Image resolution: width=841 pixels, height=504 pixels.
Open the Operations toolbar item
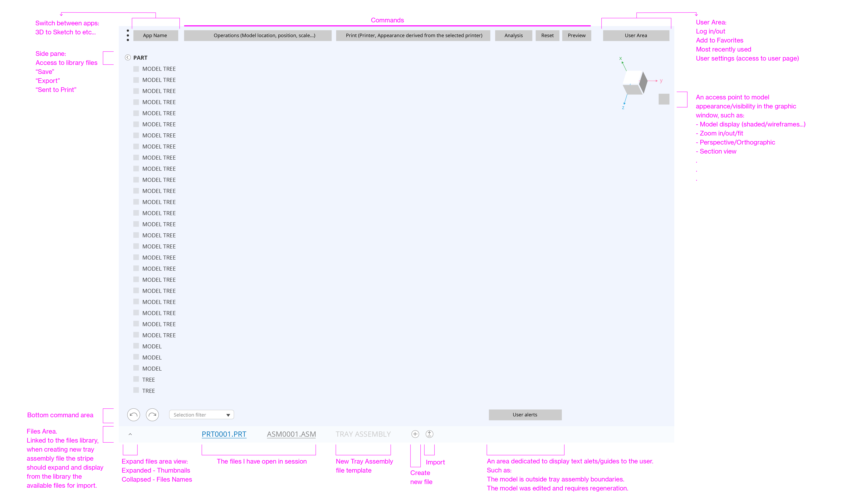[x=258, y=35]
